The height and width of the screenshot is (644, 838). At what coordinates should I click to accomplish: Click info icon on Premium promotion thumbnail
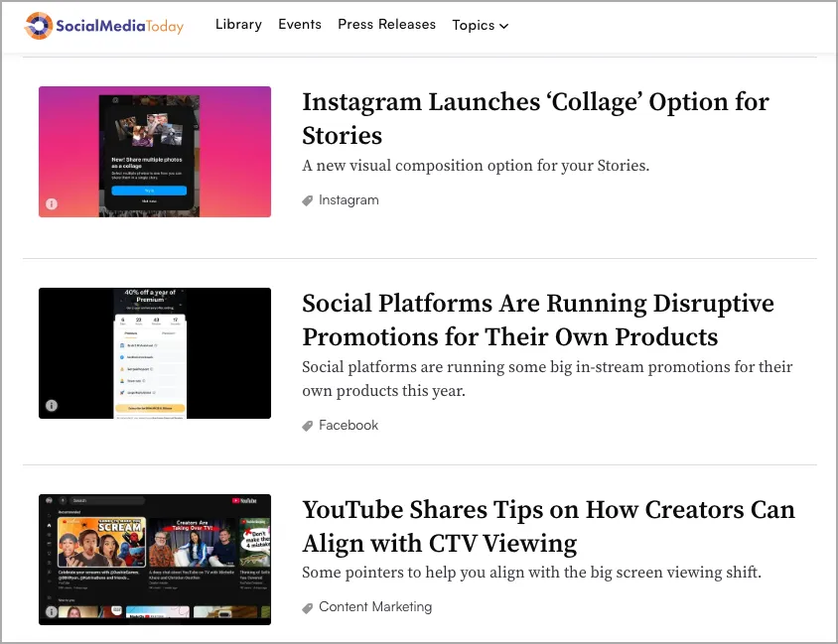(52, 406)
